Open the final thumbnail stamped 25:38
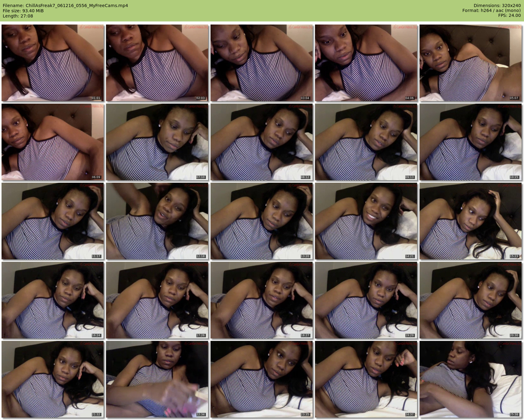 point(471,379)
